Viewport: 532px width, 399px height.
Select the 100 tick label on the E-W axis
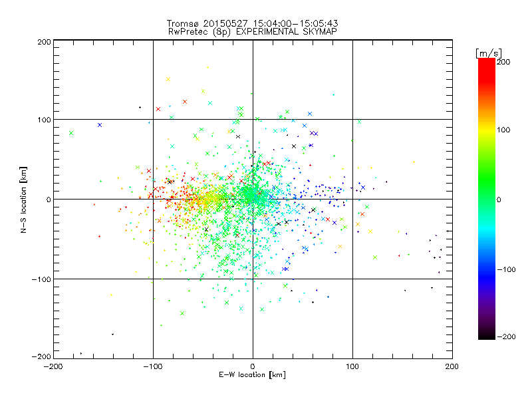352,366
